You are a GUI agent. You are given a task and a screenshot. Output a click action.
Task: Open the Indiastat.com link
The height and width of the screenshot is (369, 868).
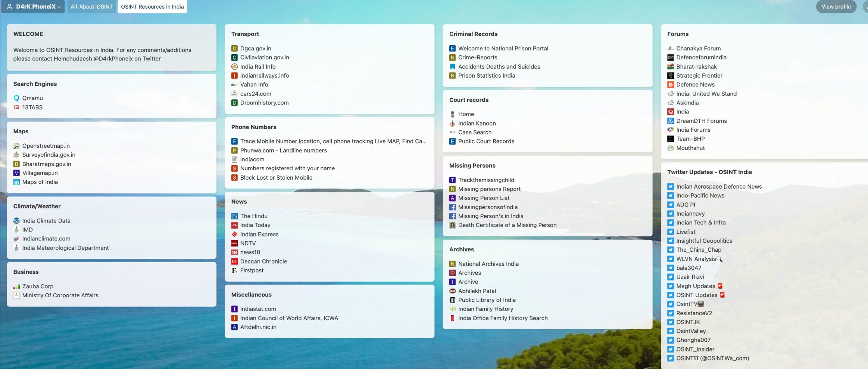pos(258,309)
